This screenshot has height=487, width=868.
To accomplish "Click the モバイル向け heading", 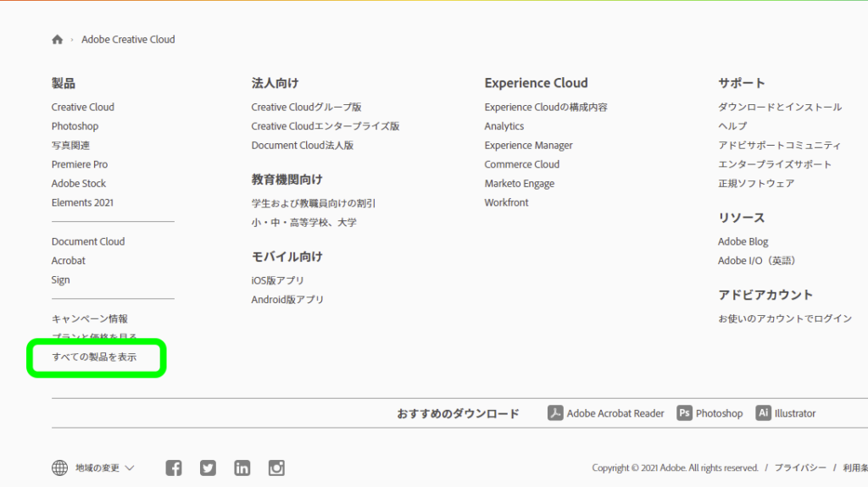I will (287, 257).
